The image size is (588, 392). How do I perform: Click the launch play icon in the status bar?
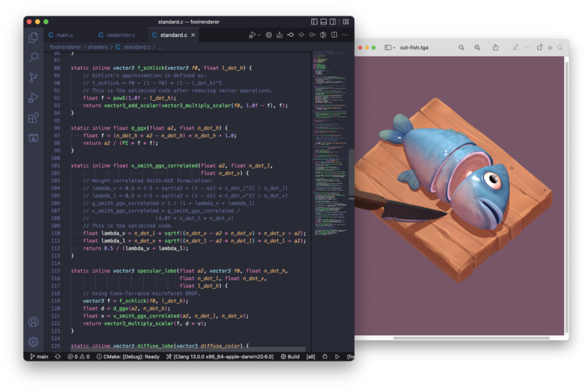pos(337,357)
